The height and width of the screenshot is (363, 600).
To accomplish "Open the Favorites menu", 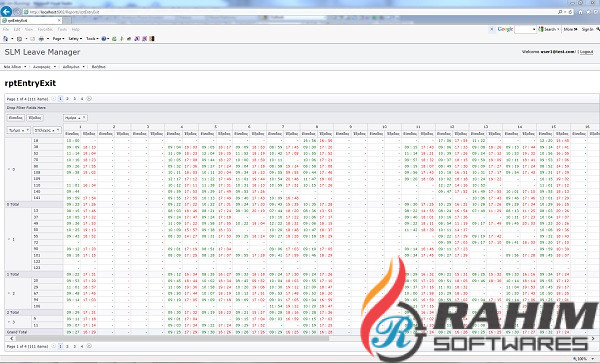I will click(45, 29).
